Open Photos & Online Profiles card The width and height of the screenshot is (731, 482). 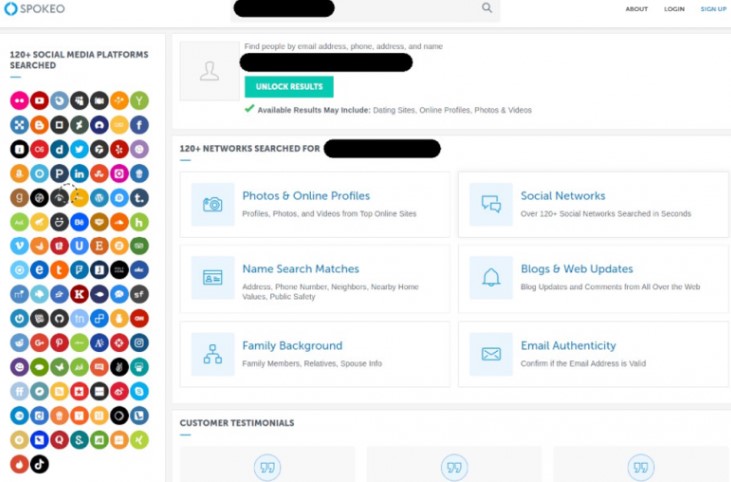(315, 205)
